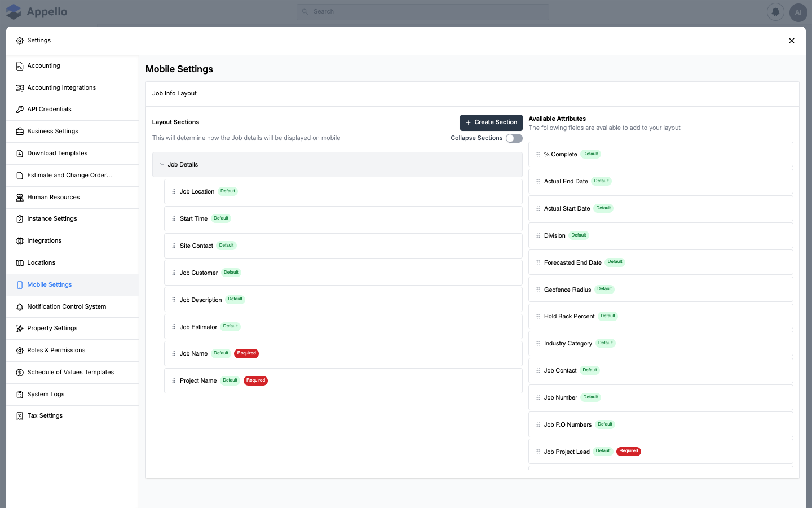Grab the drag handle for Job Name
Viewport: 812px width, 508px height.
pos(174,354)
